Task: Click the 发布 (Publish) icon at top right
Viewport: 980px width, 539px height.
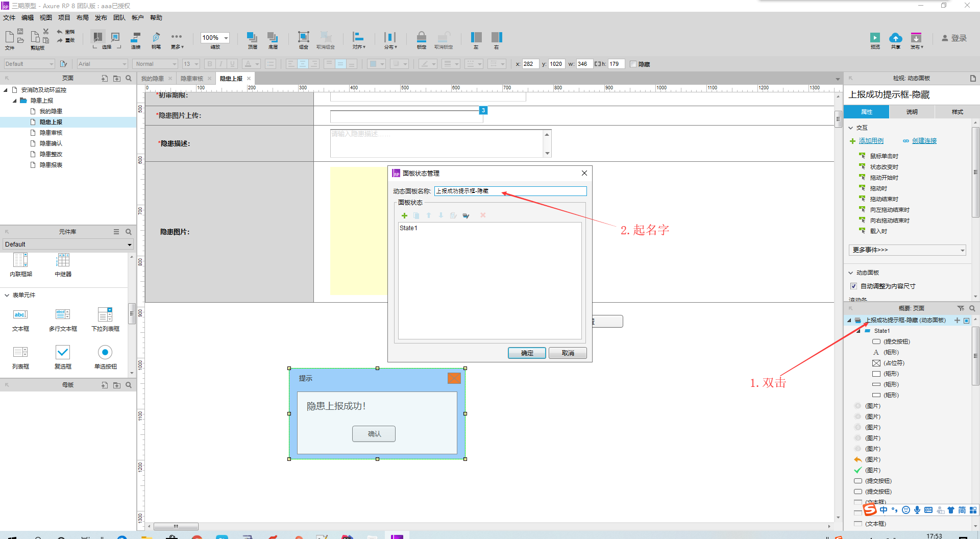Action: pos(917,39)
